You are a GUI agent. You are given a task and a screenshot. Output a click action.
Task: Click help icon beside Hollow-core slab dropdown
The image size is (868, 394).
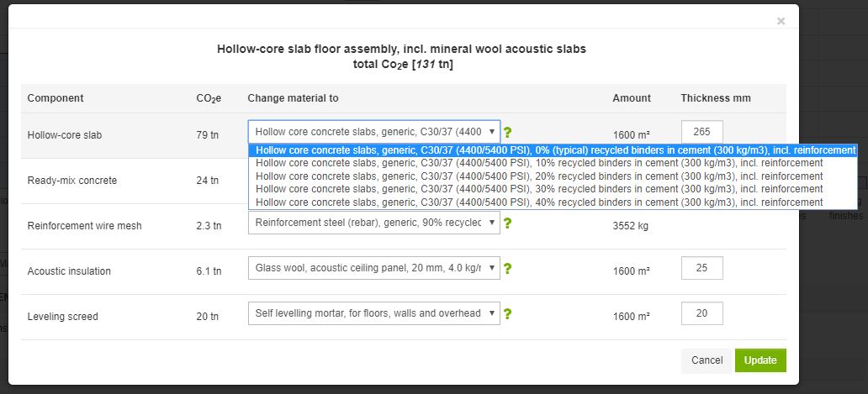pyautogui.click(x=507, y=133)
